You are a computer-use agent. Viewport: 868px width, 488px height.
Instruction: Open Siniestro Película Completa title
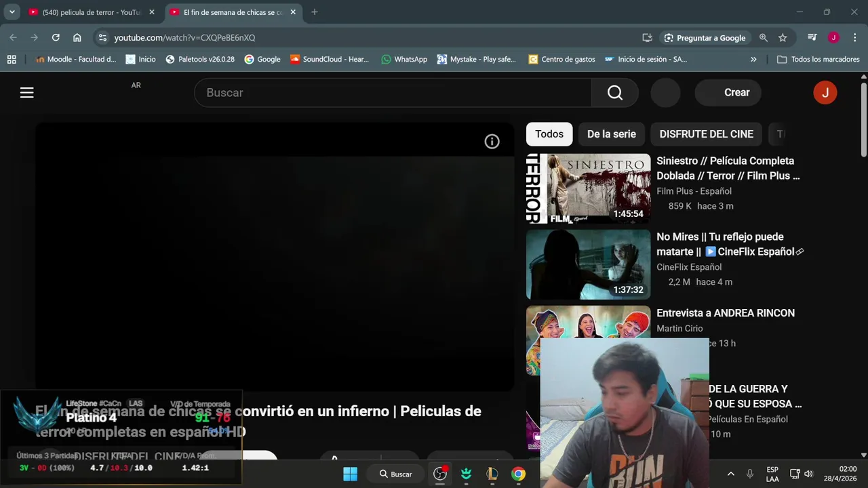[x=728, y=168]
